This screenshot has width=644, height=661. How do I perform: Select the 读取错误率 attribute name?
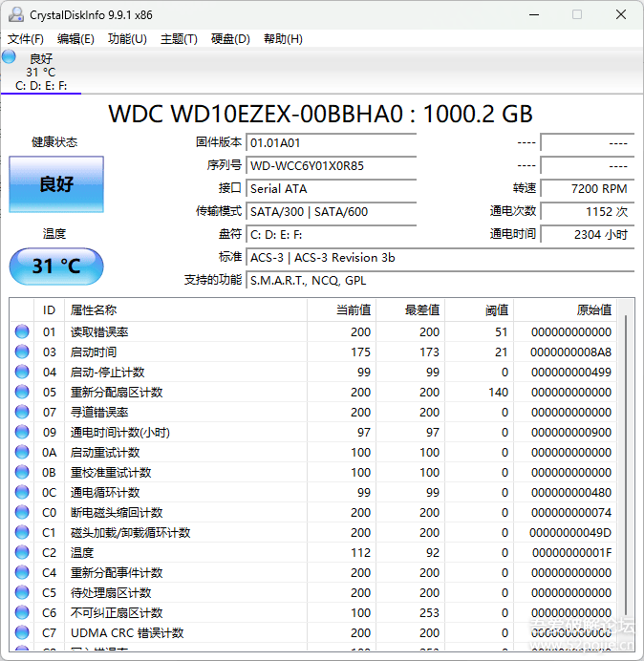99,332
